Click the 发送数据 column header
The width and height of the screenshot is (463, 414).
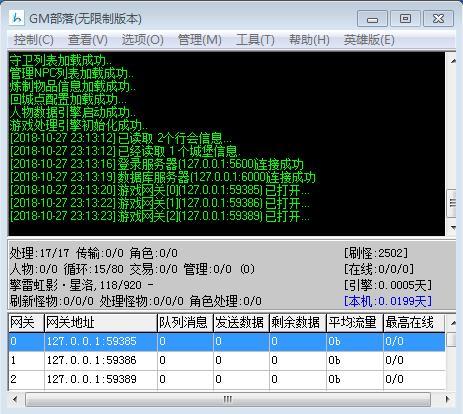(x=241, y=322)
